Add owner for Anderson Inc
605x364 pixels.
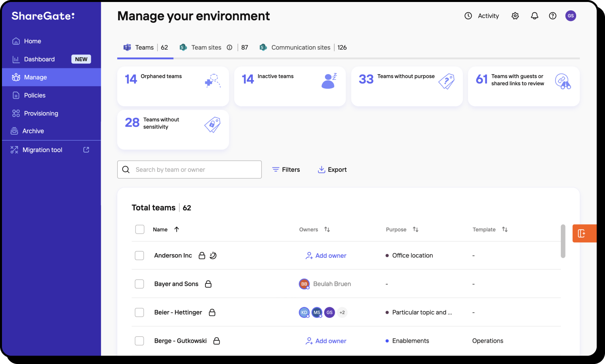(x=326, y=255)
